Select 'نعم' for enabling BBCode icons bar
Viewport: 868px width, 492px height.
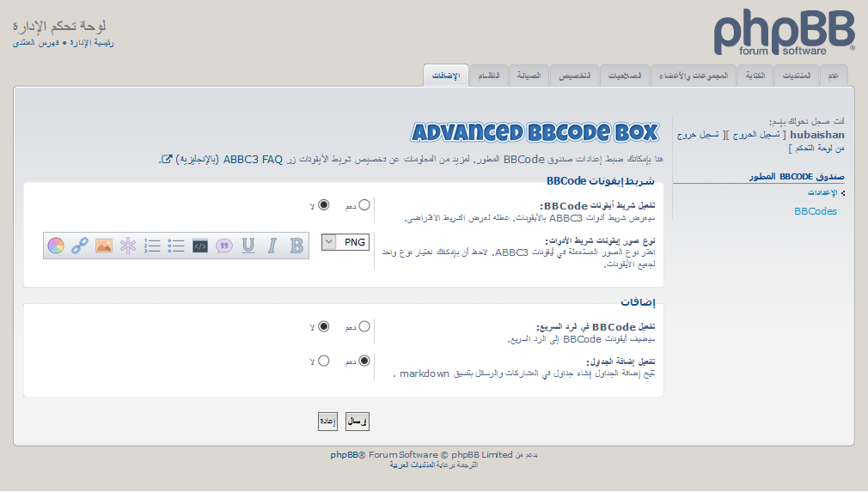click(x=364, y=205)
